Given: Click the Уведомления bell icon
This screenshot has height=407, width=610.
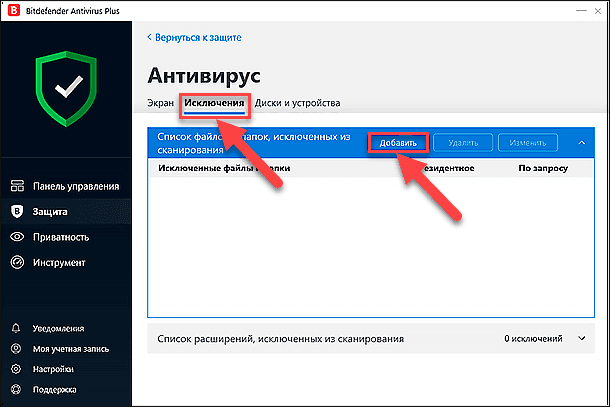Looking at the screenshot, I should coord(16,328).
